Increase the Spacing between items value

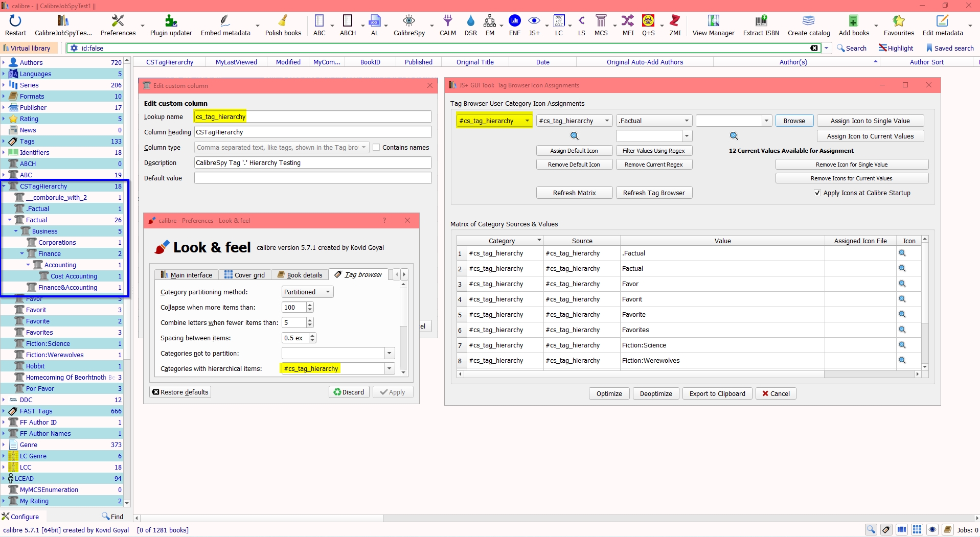[x=312, y=336]
